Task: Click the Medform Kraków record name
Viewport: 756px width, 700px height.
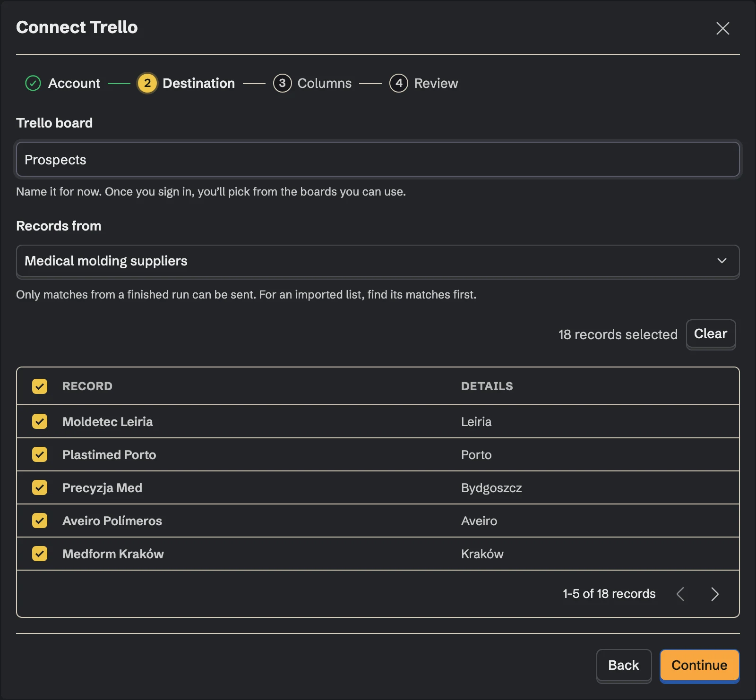Action: pyautogui.click(x=113, y=554)
